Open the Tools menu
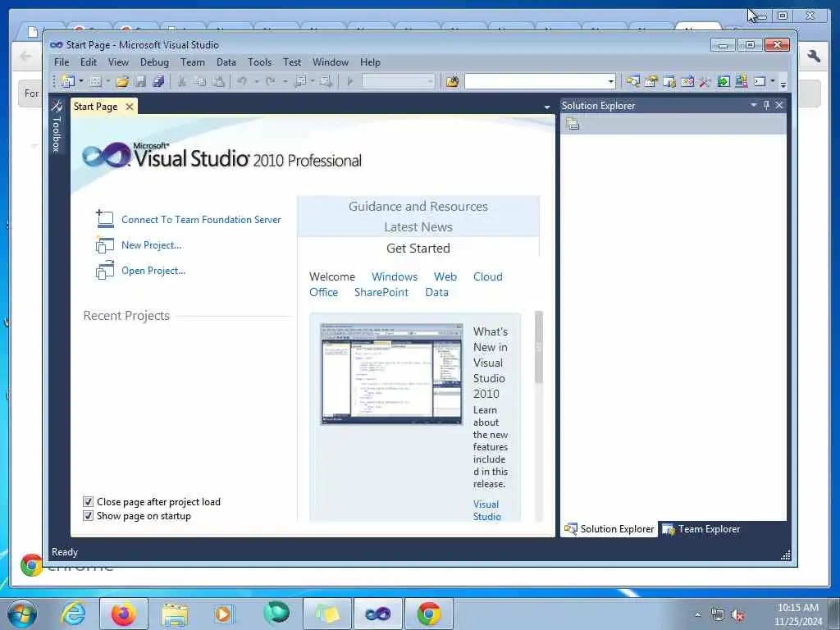This screenshot has width=840, height=630. [x=259, y=62]
